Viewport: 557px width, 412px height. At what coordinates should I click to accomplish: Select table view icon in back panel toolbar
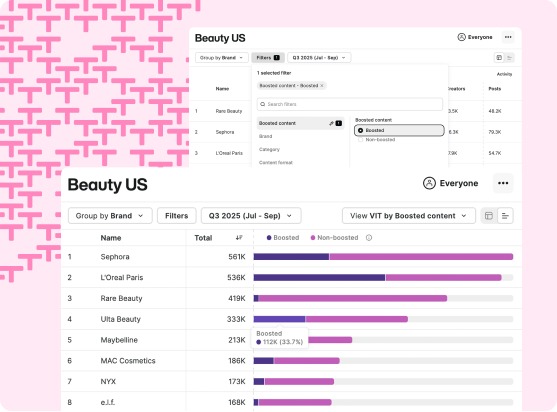click(499, 58)
